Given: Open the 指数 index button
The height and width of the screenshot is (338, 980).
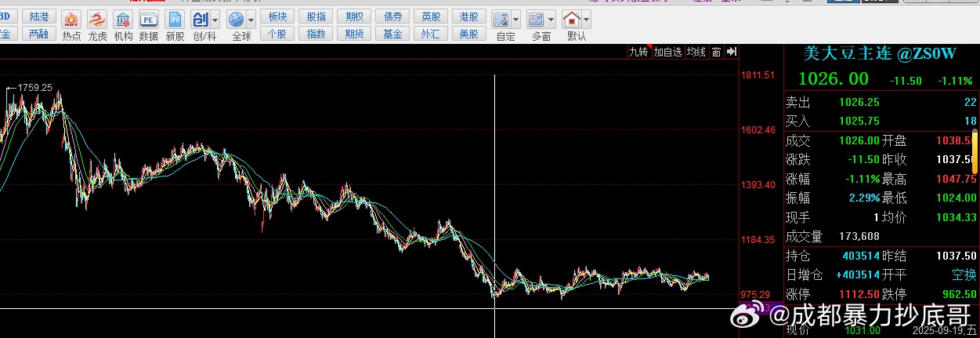Looking at the screenshot, I should pyautogui.click(x=316, y=34).
